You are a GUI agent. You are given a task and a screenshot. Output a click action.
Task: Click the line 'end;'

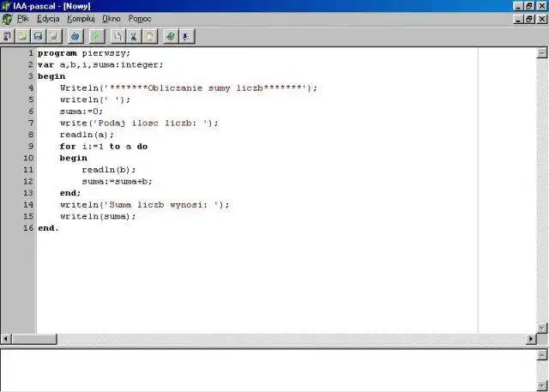point(70,193)
